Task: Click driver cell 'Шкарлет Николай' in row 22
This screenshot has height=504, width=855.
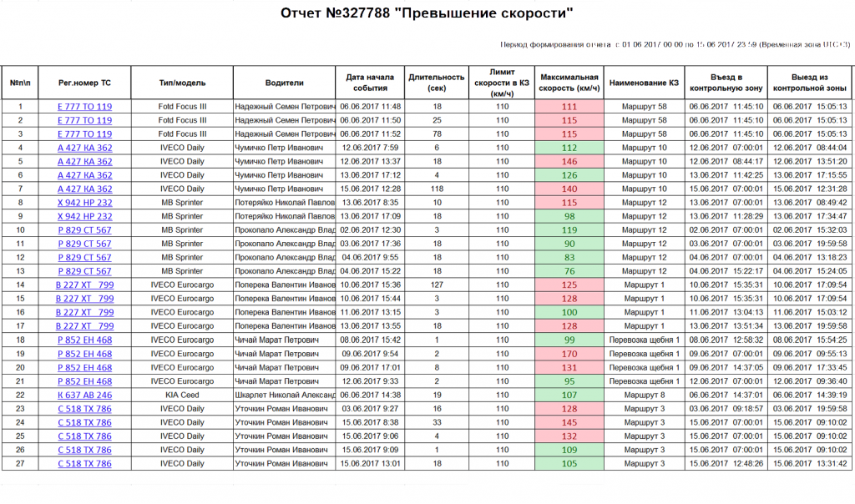Action: click(x=284, y=395)
